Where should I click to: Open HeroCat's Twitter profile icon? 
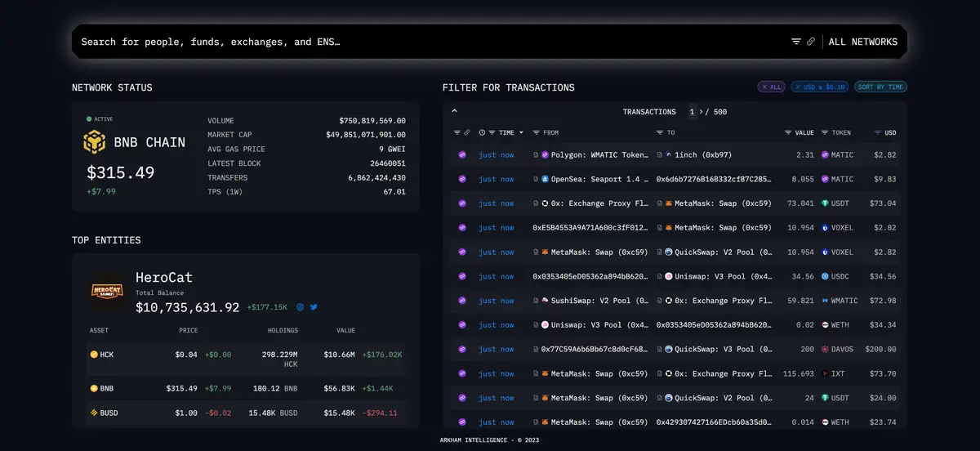coord(314,307)
